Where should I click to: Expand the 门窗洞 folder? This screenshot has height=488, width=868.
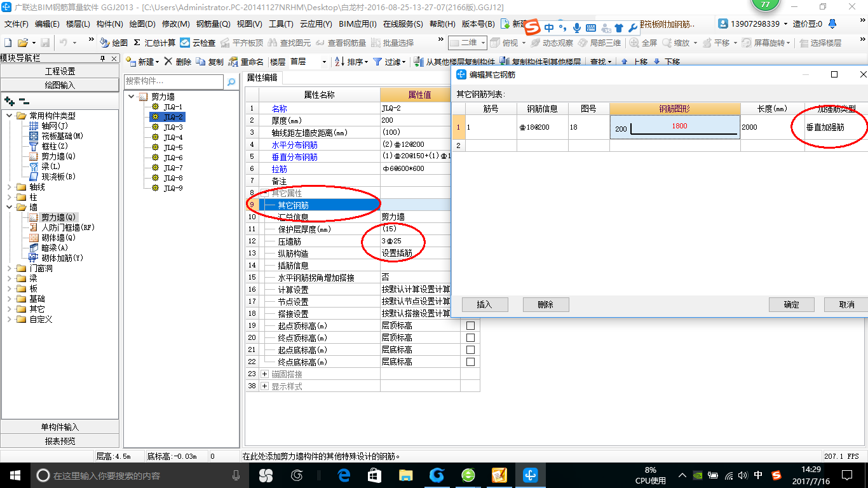coord(10,268)
